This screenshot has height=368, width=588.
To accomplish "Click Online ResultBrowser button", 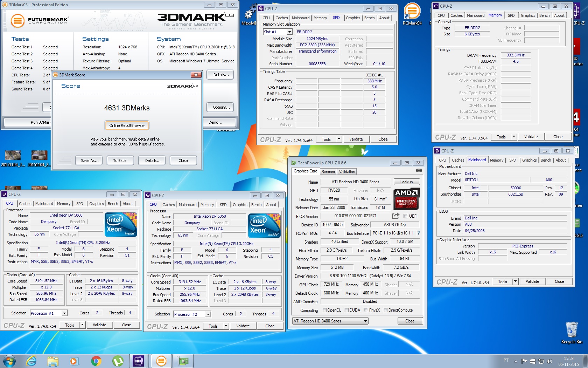I will 127,125.
